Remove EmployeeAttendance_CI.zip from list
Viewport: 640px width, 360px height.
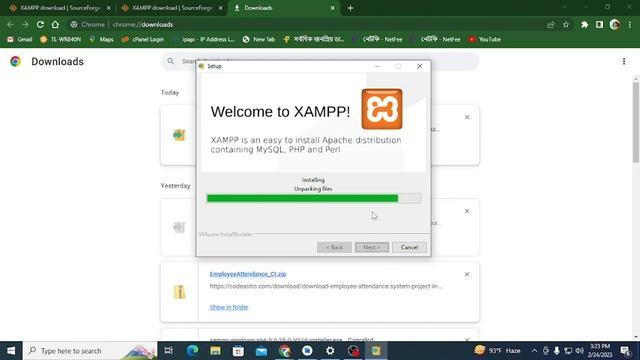coord(467,274)
